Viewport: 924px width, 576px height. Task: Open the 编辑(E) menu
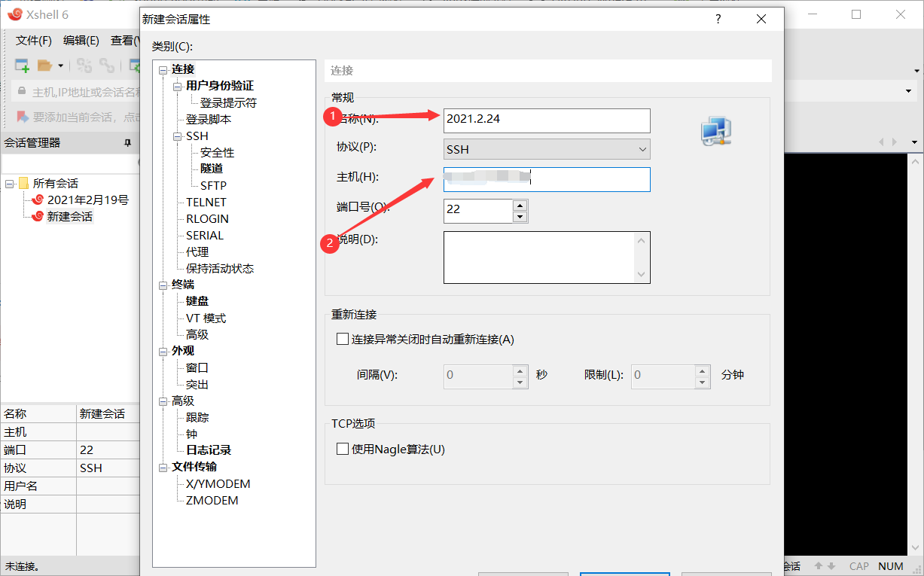[81, 40]
